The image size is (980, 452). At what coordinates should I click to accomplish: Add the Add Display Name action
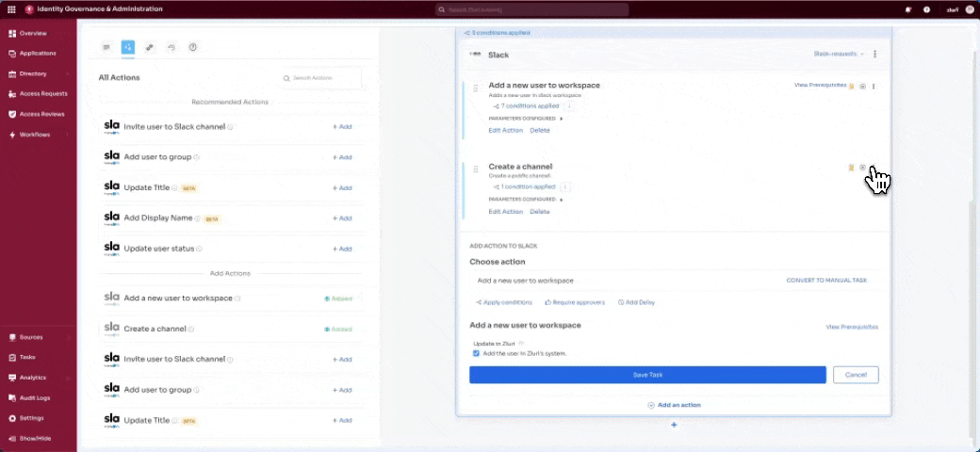[342, 218]
